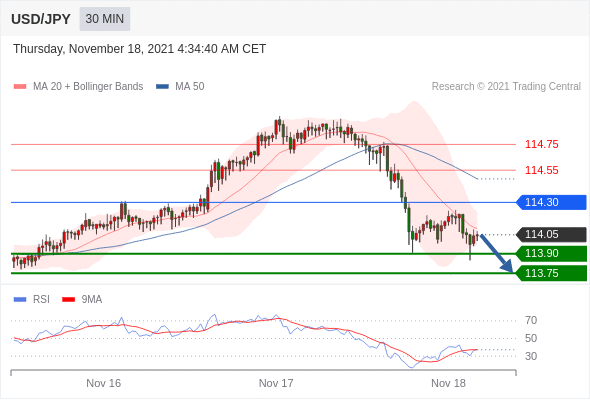Click the Thursday, November 18, 2021 timestamp
Image resolution: width=590 pixels, height=400 pixels.
tap(140, 49)
